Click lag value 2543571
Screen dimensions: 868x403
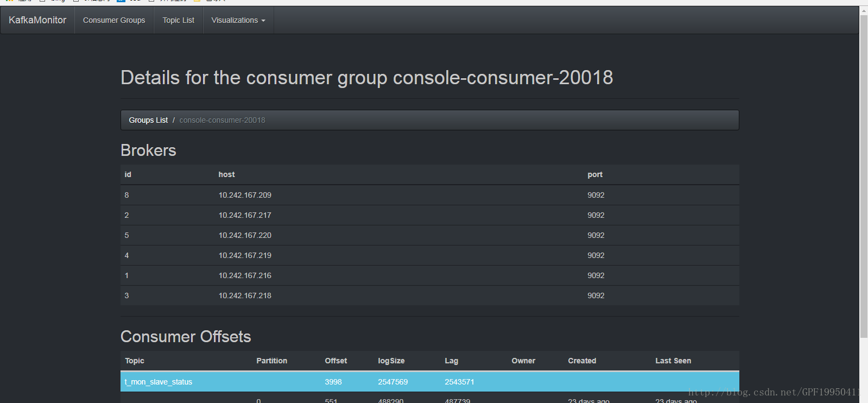tap(459, 382)
